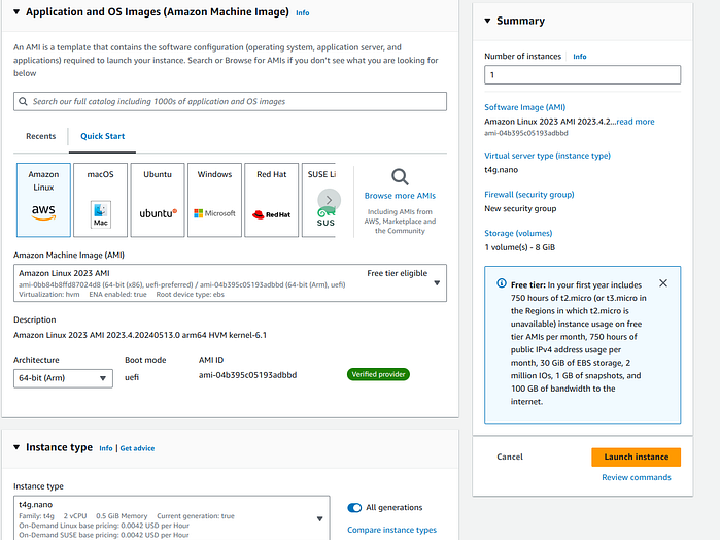Switch to the Quick Start tab
This screenshot has width=720, height=540.
pyautogui.click(x=103, y=136)
